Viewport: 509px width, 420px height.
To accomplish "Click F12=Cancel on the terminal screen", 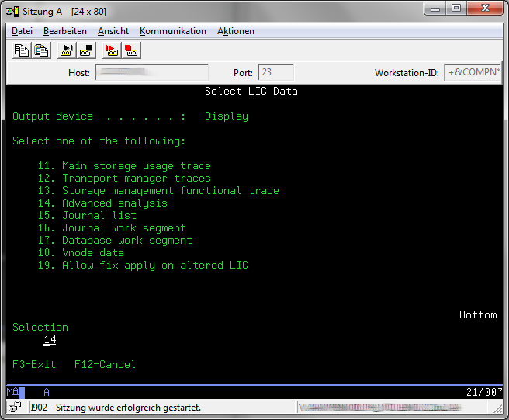I will point(105,365).
